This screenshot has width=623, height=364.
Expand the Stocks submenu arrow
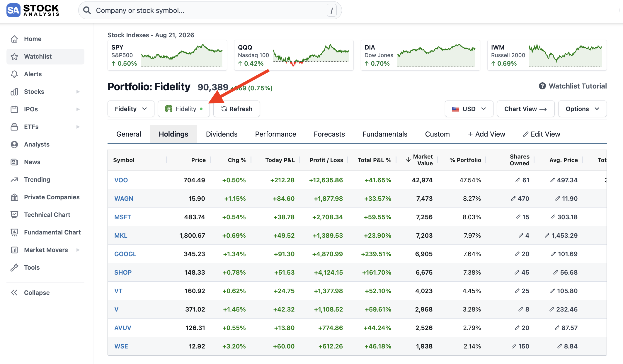(78, 92)
